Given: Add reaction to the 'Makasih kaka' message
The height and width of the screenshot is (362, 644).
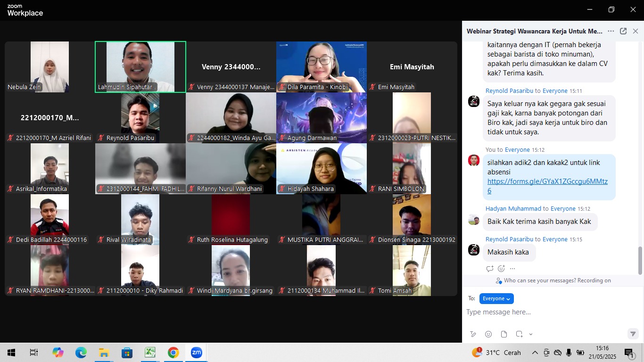Looking at the screenshot, I should tap(501, 269).
